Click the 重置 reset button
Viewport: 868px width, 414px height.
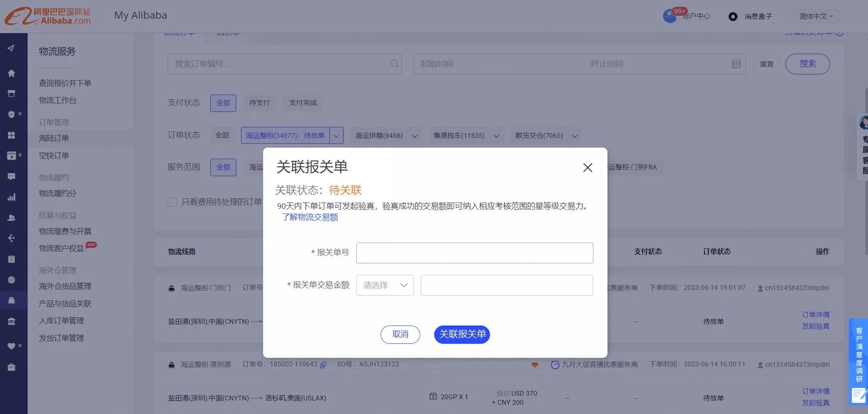pos(767,64)
